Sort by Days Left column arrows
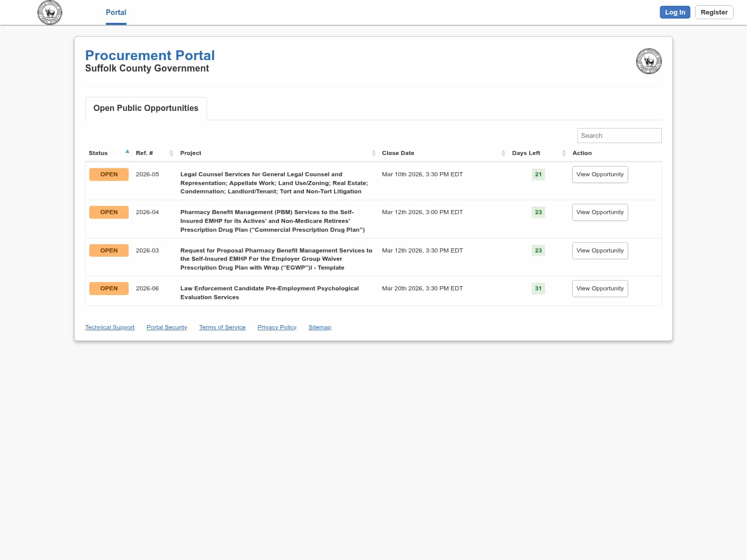Screen dimensions: 747x560 564,153
